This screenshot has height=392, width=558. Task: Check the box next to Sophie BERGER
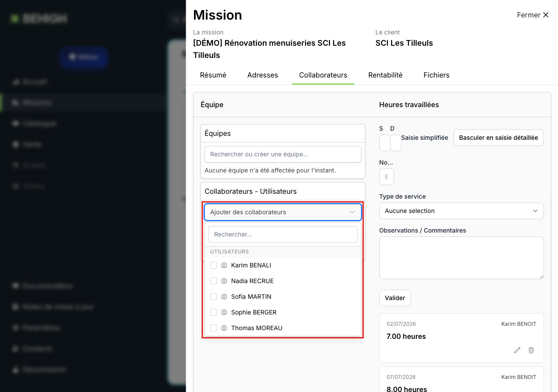pos(214,312)
